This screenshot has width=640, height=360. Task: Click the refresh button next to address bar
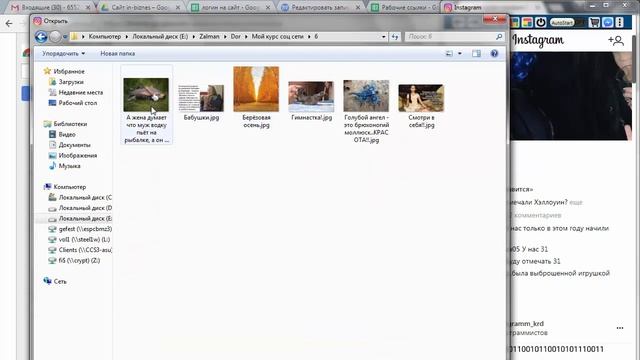click(395, 37)
